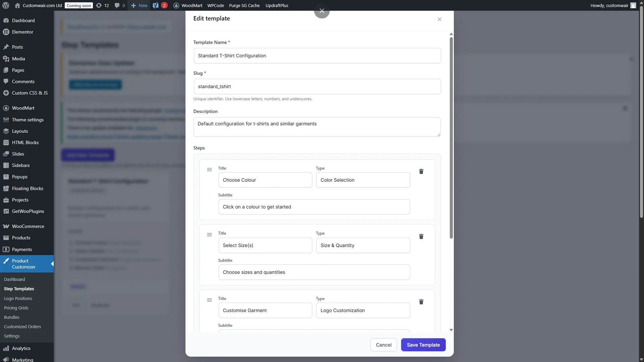Open Bundles submenu item
644x362 pixels.
(12, 317)
